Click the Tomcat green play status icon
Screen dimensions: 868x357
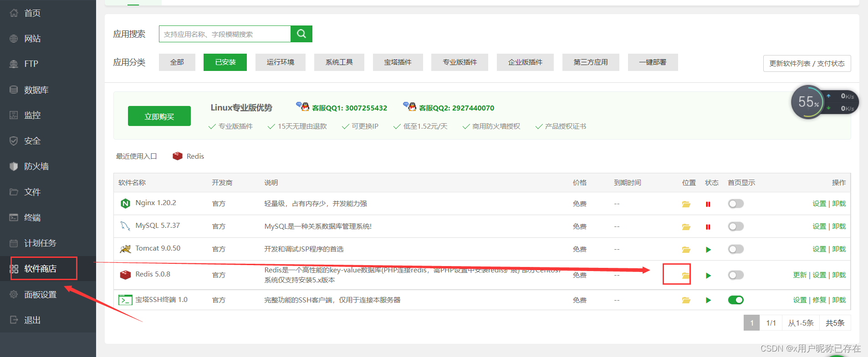(708, 250)
